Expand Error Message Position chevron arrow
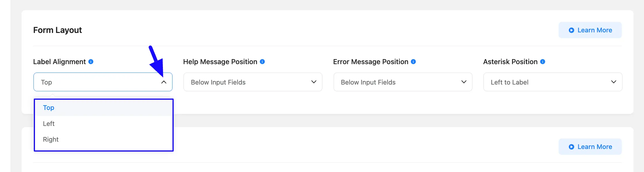 (x=464, y=82)
